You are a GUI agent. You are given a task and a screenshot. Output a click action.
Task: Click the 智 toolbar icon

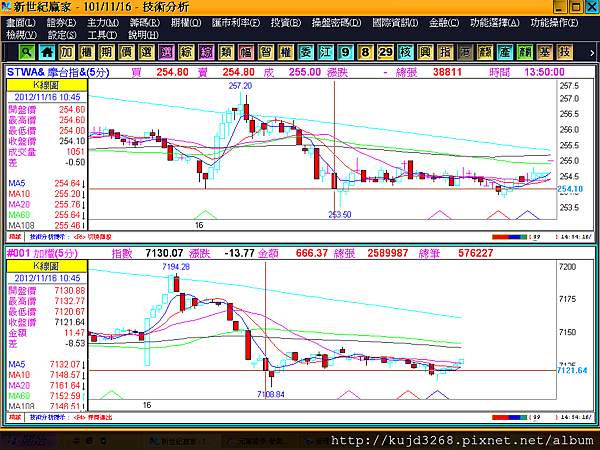tap(266, 52)
